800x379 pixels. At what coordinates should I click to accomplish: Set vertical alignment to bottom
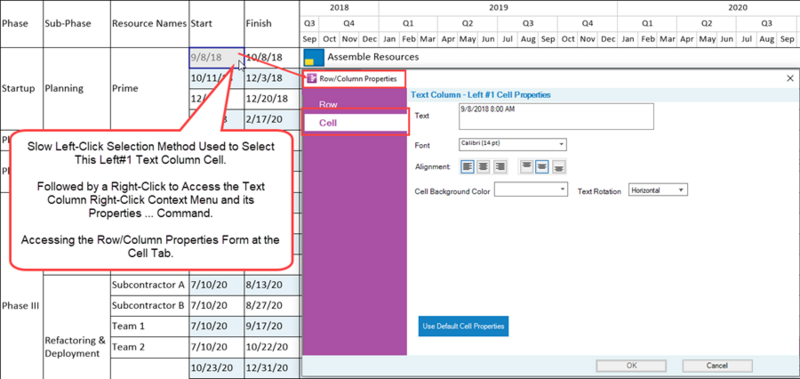click(559, 166)
